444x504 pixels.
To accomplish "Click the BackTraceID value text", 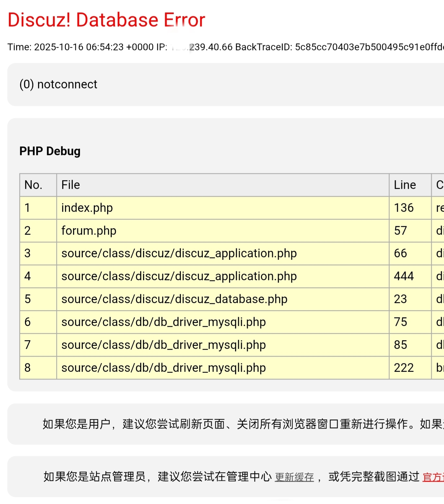I will 368,47.
